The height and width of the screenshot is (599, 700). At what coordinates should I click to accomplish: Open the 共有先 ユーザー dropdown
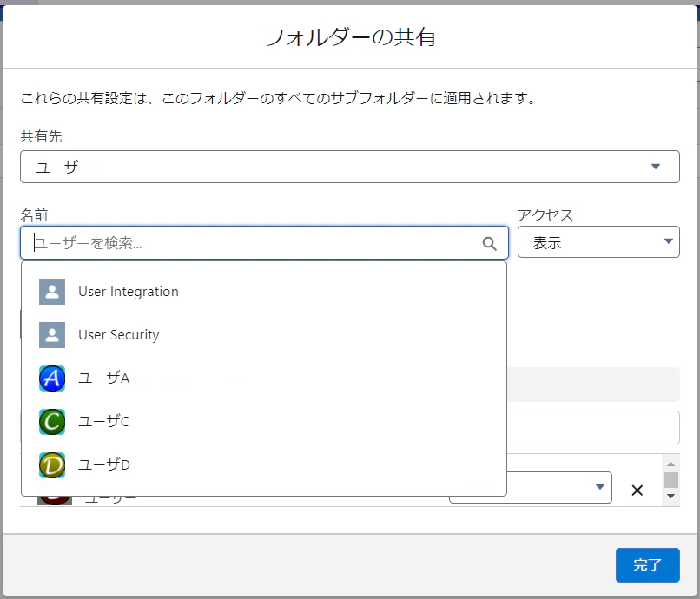click(350, 167)
